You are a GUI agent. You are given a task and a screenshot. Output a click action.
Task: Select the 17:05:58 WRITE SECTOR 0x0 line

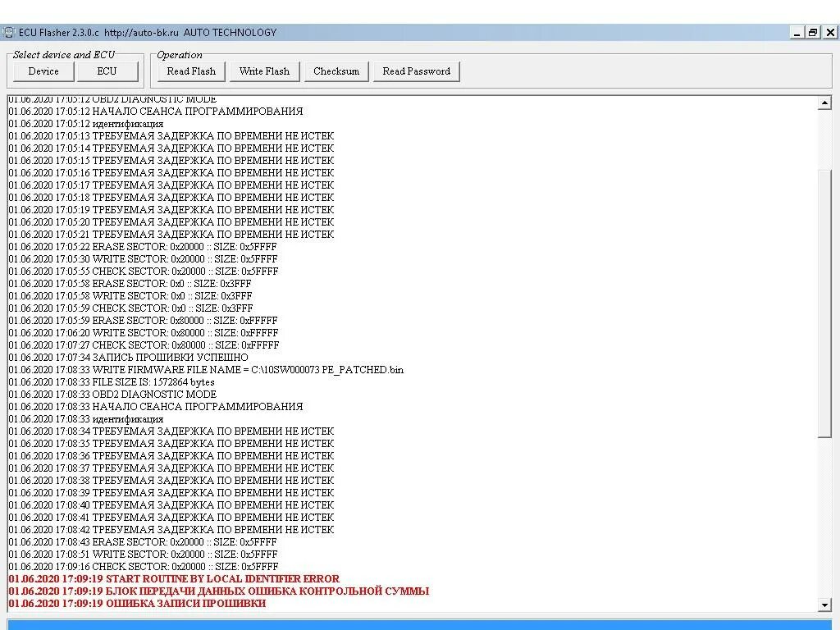130,296
